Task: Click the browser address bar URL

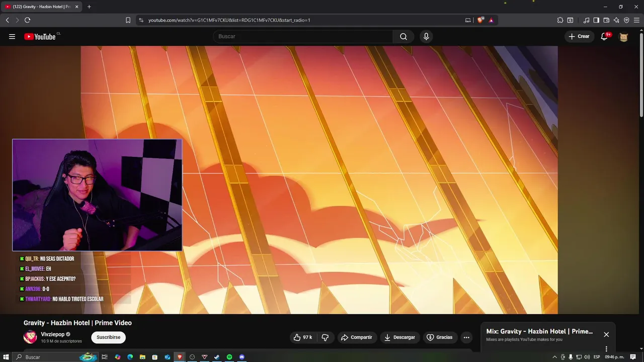Action: click(229, 20)
